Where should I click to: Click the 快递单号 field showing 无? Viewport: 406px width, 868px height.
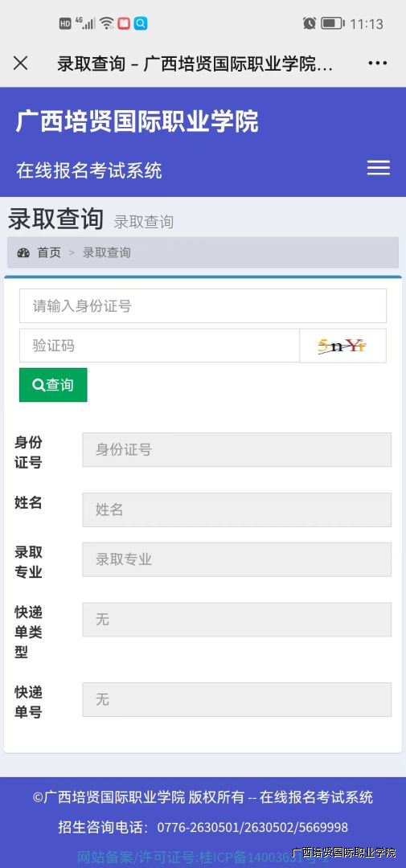point(237,700)
